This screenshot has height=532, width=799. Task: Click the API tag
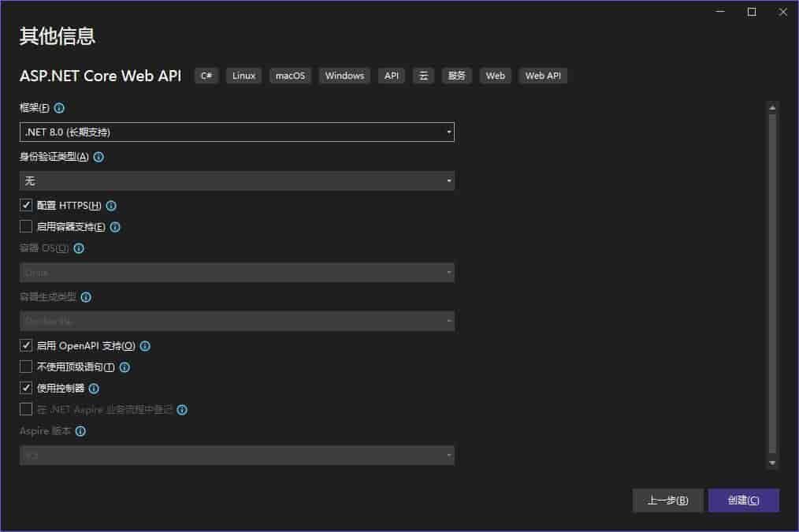tap(392, 76)
